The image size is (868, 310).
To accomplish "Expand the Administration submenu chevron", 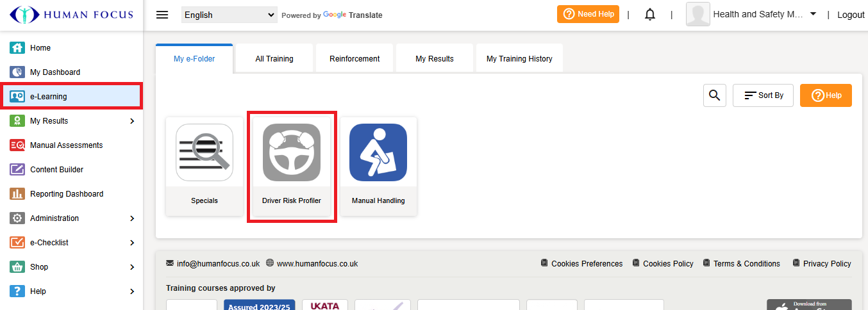I will coord(132,218).
